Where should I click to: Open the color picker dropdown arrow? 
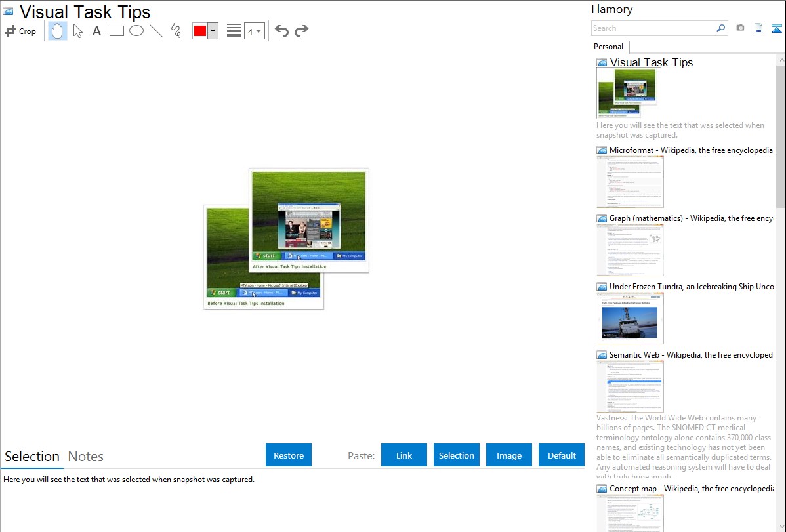[x=213, y=31]
